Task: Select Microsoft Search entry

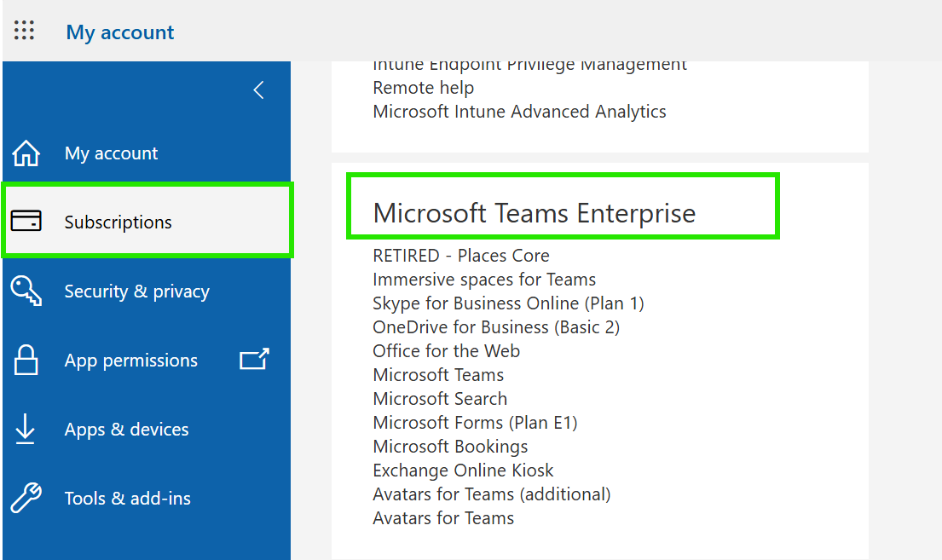Action: 440,399
